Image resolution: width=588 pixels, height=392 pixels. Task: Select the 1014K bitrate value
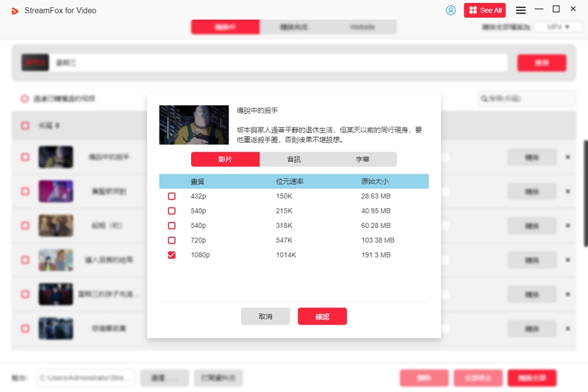click(x=286, y=255)
